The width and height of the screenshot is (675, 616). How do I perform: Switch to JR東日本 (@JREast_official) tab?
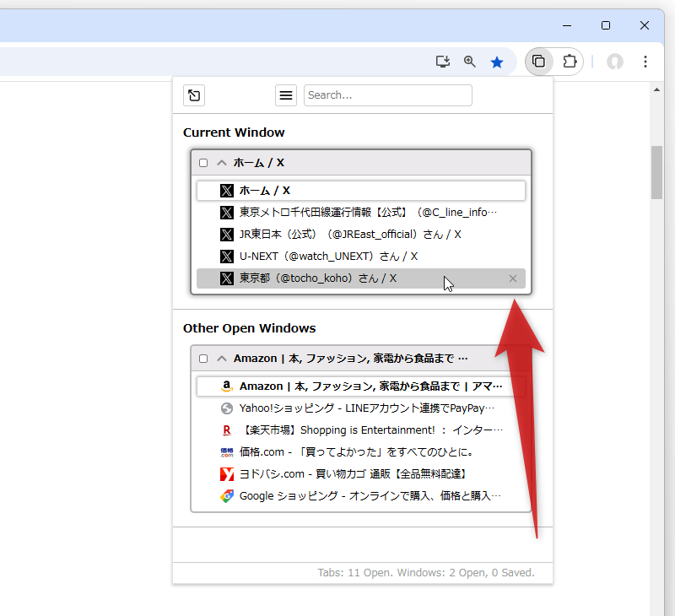[361, 235]
